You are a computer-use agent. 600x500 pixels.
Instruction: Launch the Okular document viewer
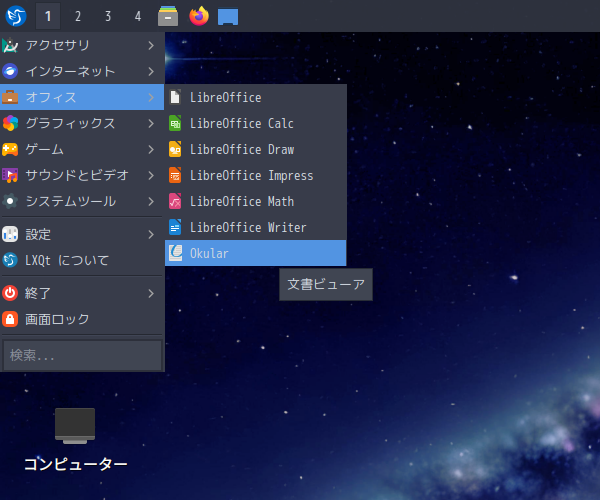(256, 253)
